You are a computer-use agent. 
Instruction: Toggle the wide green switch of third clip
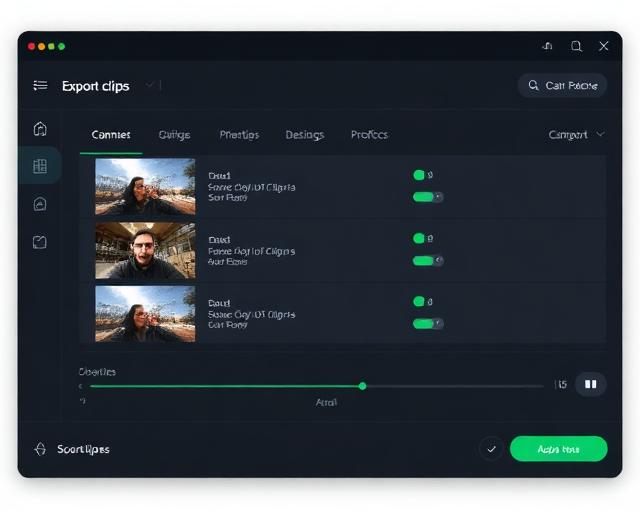[428, 324]
